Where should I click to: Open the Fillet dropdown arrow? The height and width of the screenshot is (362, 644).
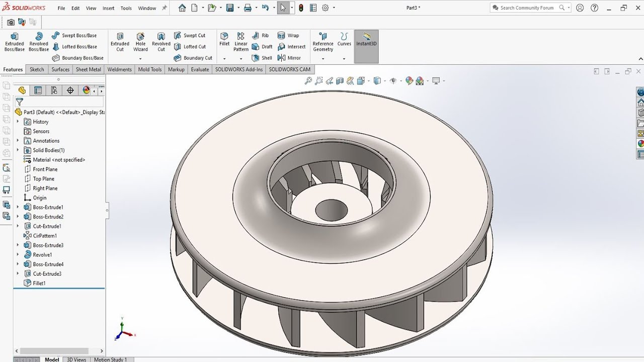[x=224, y=59]
